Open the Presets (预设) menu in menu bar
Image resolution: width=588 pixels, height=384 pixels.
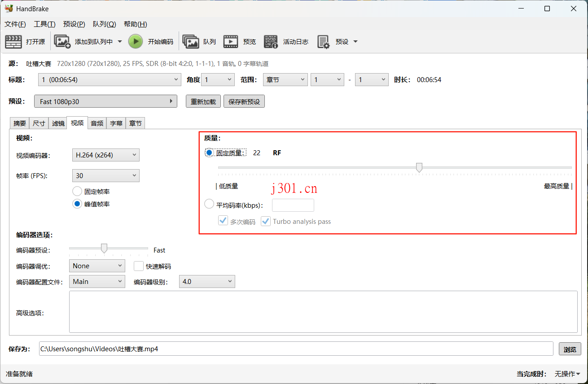(x=74, y=24)
